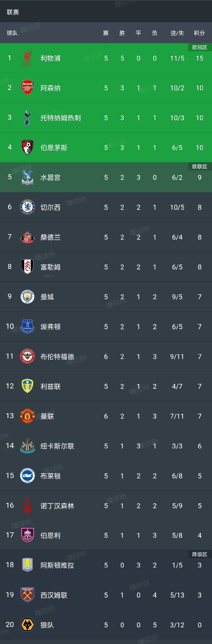Open the Newcastle United logo
Screen dimensions: 212x644
coord(28,446)
